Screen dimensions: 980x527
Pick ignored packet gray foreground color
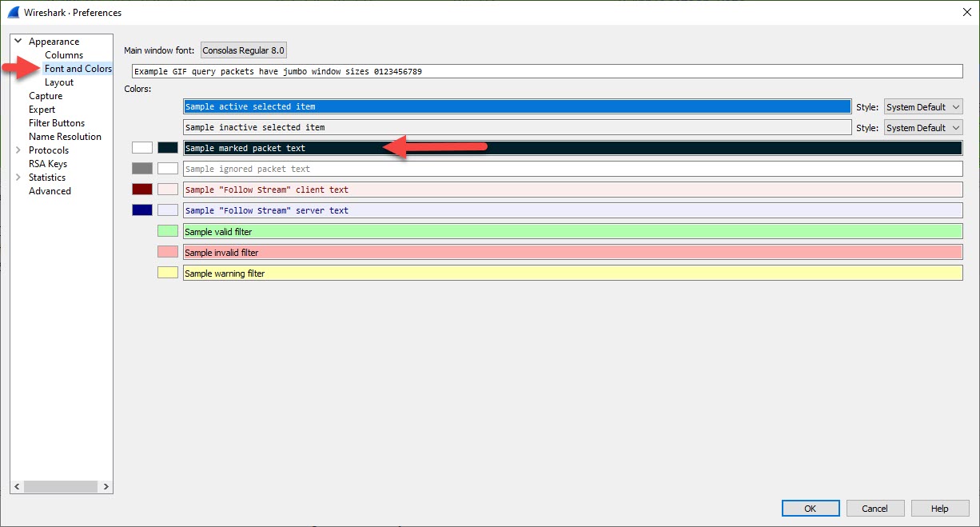point(142,169)
